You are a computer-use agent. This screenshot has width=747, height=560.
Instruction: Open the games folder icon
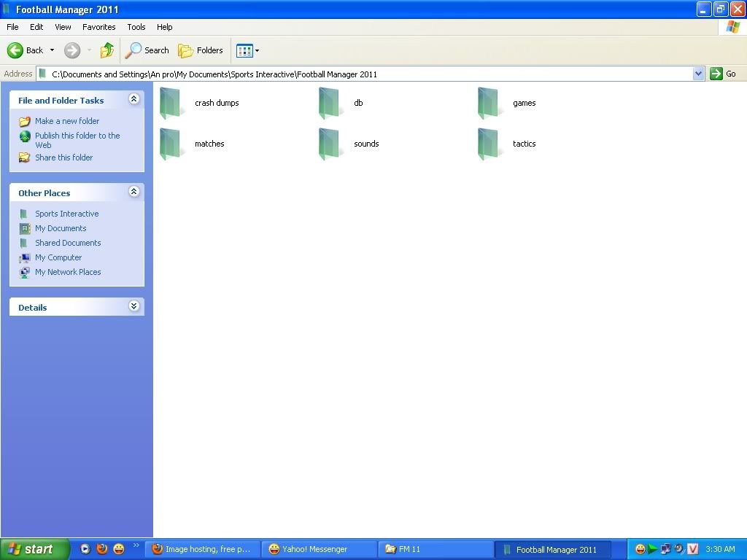[489, 103]
